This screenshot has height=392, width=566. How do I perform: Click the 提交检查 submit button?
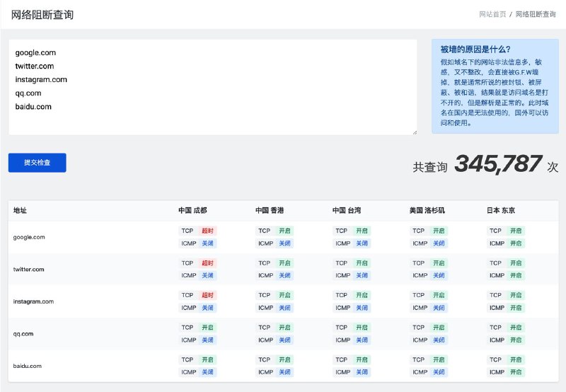point(37,163)
